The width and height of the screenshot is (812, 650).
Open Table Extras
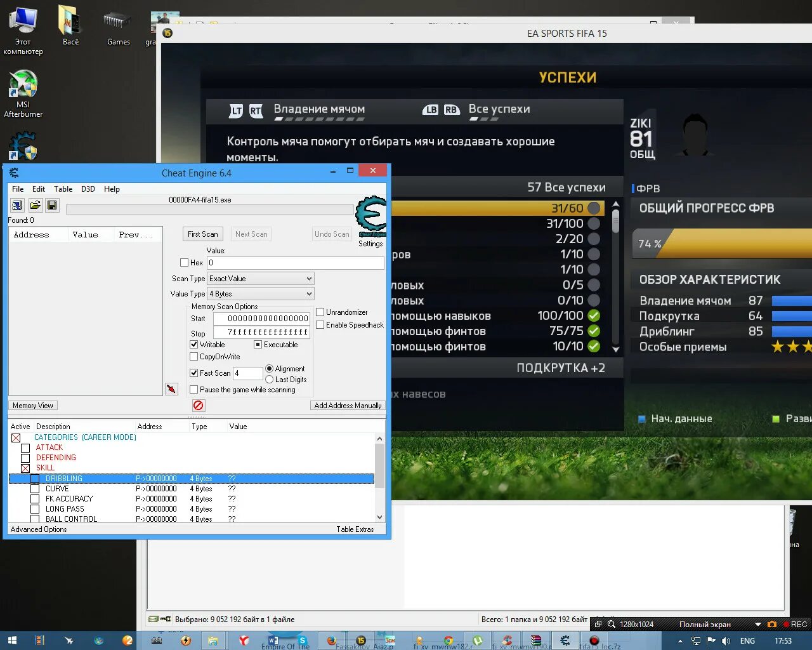click(x=355, y=529)
